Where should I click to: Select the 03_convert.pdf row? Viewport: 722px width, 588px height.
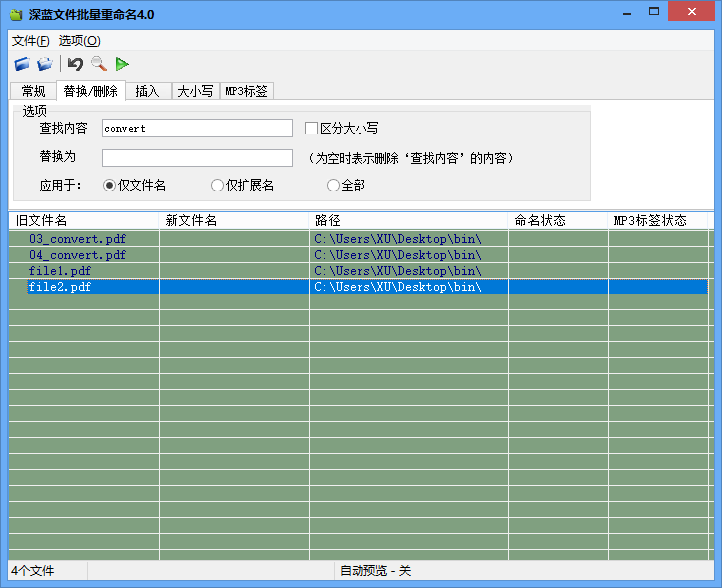click(x=359, y=239)
